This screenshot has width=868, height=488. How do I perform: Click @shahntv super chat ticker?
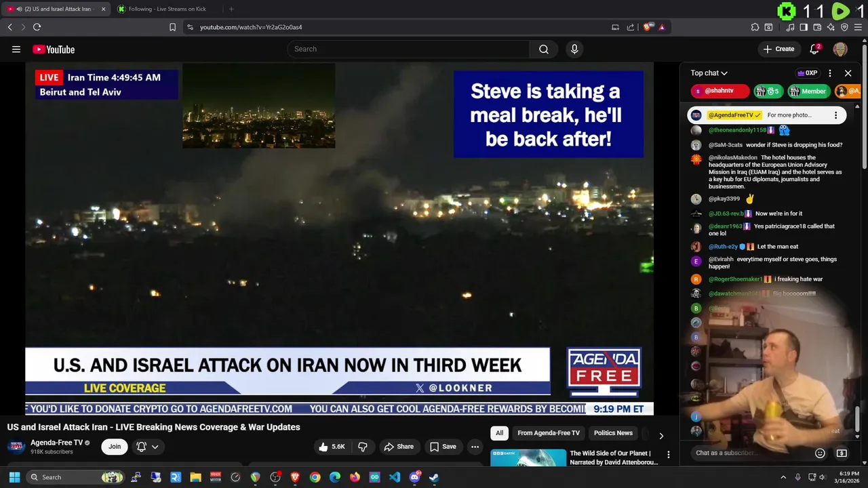coord(720,91)
